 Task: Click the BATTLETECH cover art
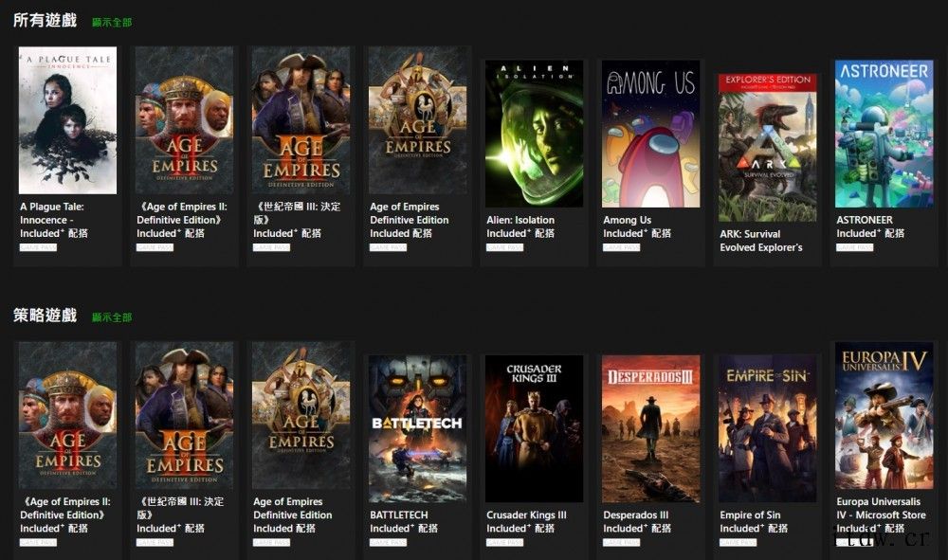(418, 428)
